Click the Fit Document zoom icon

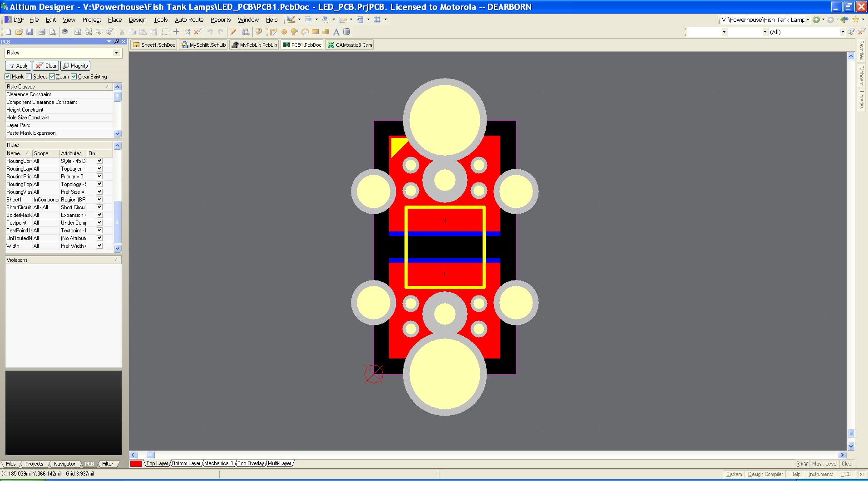pos(78,32)
